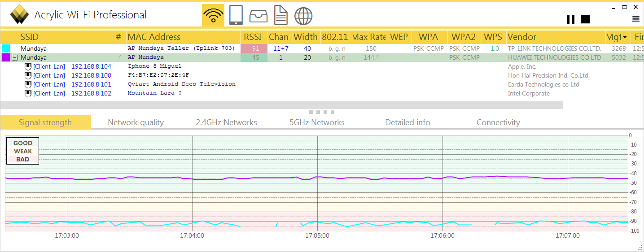Switch to the Network quality tab
The width and height of the screenshot is (644, 252).
click(136, 122)
